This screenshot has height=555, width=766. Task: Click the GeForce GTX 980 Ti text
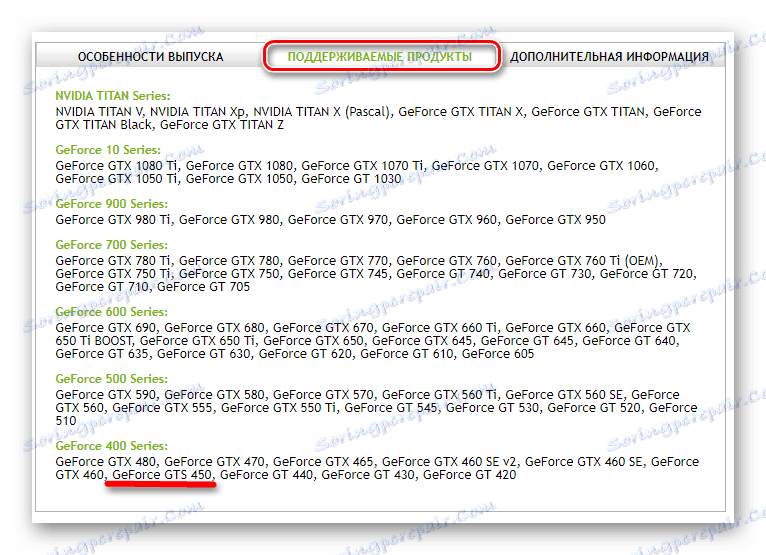[x=113, y=220]
